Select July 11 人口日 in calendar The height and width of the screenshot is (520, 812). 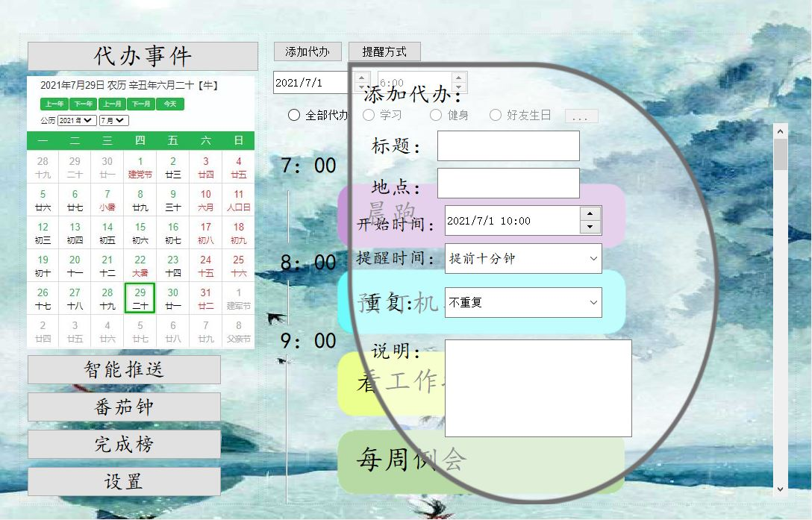238,200
